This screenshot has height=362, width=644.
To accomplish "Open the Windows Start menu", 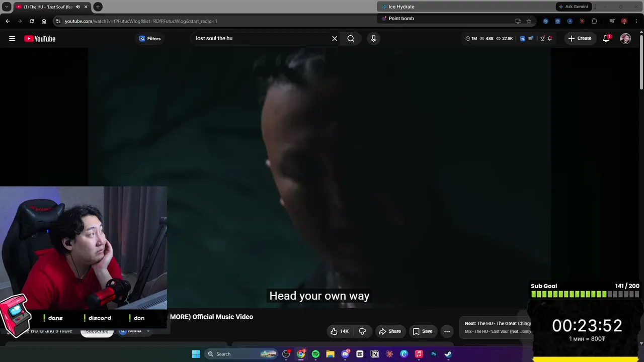I will 196,354.
